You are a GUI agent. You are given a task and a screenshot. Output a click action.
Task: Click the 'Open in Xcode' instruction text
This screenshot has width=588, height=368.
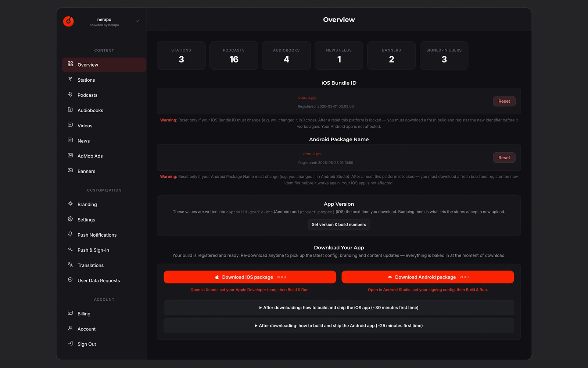click(250, 290)
